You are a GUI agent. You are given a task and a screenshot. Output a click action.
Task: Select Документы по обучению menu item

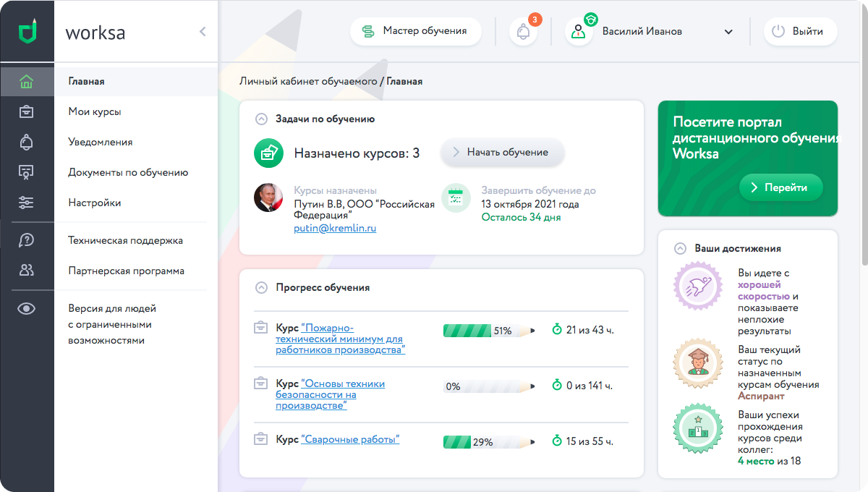(x=128, y=173)
